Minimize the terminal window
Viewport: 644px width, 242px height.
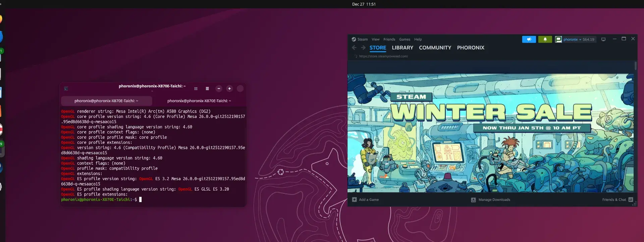point(219,89)
